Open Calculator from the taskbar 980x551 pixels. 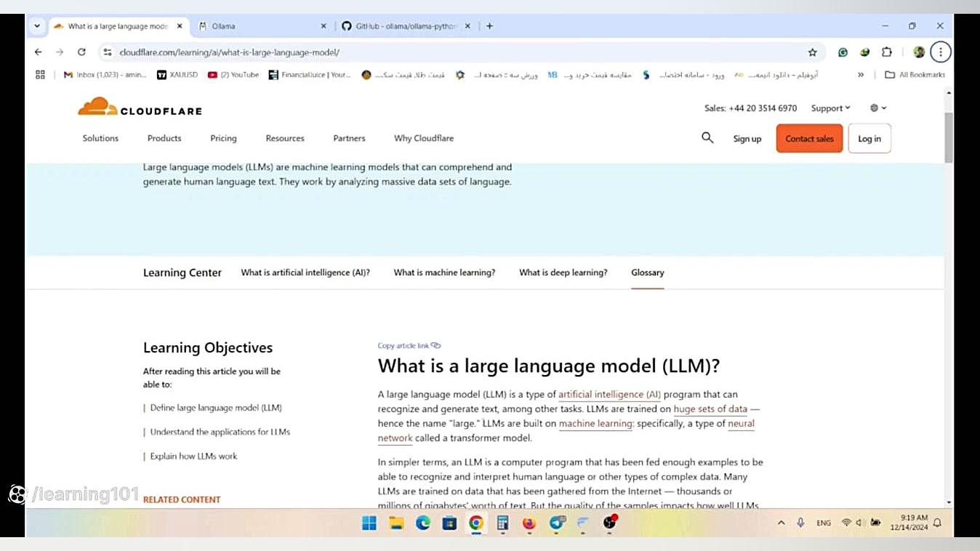click(x=502, y=523)
